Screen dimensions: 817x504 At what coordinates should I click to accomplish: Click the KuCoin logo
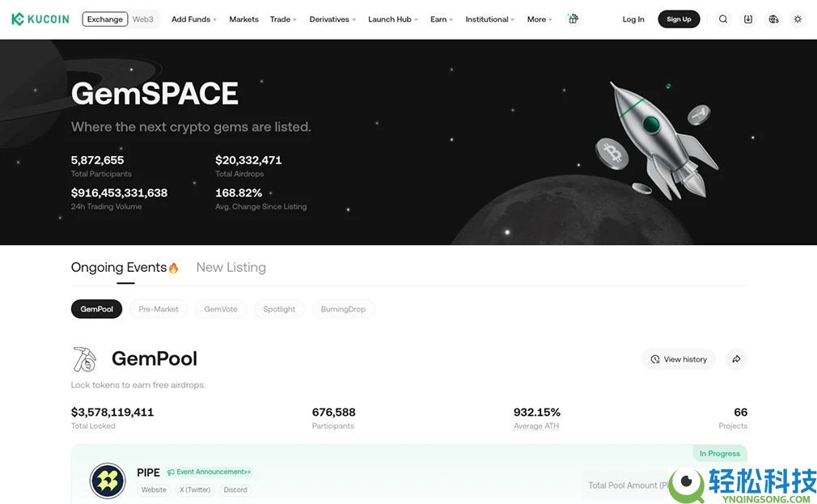tap(40, 19)
